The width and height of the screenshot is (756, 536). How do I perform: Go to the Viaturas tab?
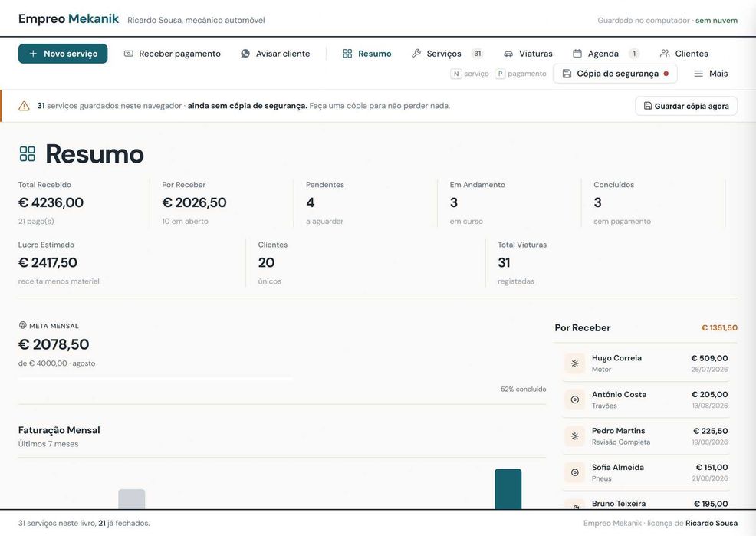528,54
